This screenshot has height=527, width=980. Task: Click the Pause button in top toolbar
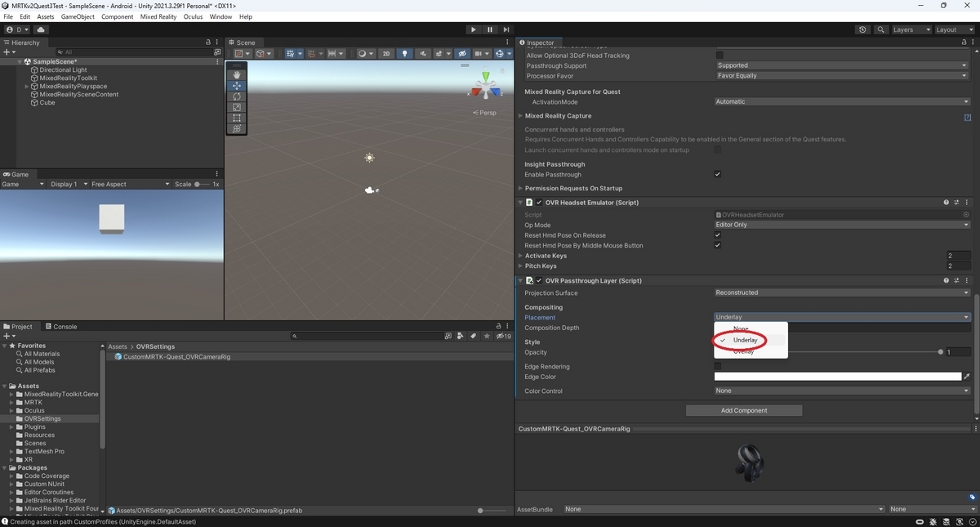point(490,29)
